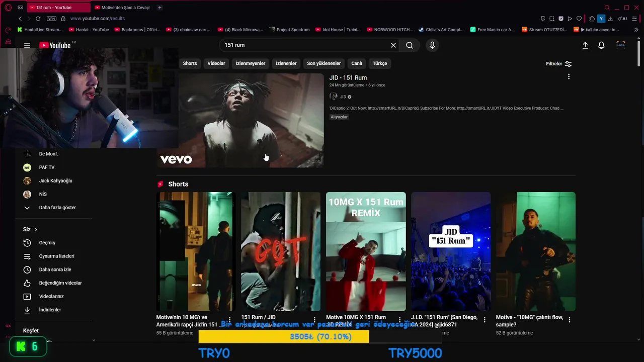Select the Son yüklenenler filter chip
Screen dimensions: 644x362
point(324,63)
